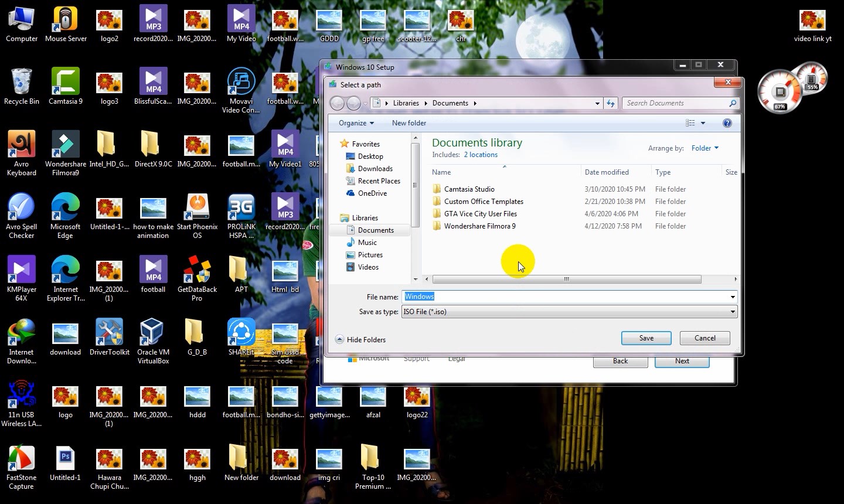
Task: Open SHAREit desktop shortcut
Action: coord(241,338)
